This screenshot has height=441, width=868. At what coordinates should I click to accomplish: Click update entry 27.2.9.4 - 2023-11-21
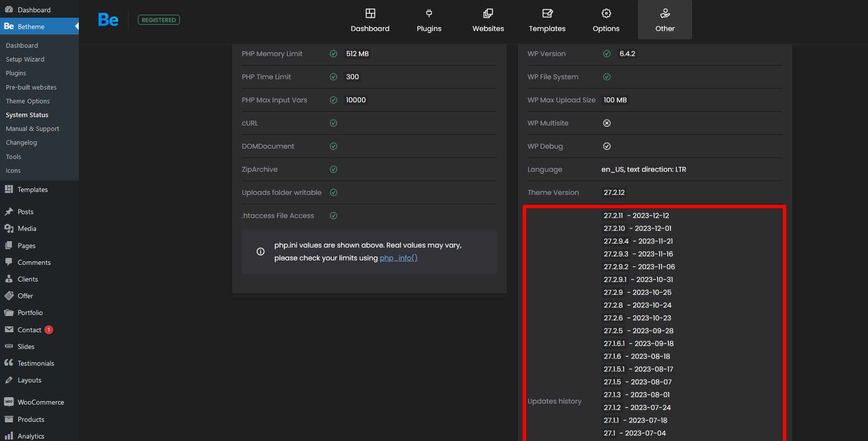coord(638,241)
